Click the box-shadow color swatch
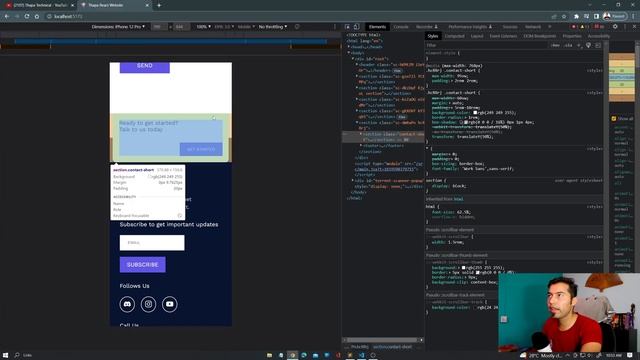The height and width of the screenshot is (360, 640). point(465,122)
